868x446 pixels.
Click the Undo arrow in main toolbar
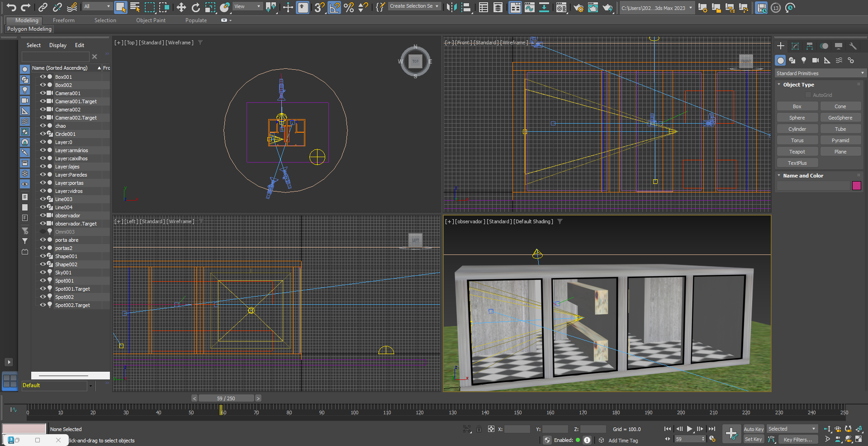(11, 7)
